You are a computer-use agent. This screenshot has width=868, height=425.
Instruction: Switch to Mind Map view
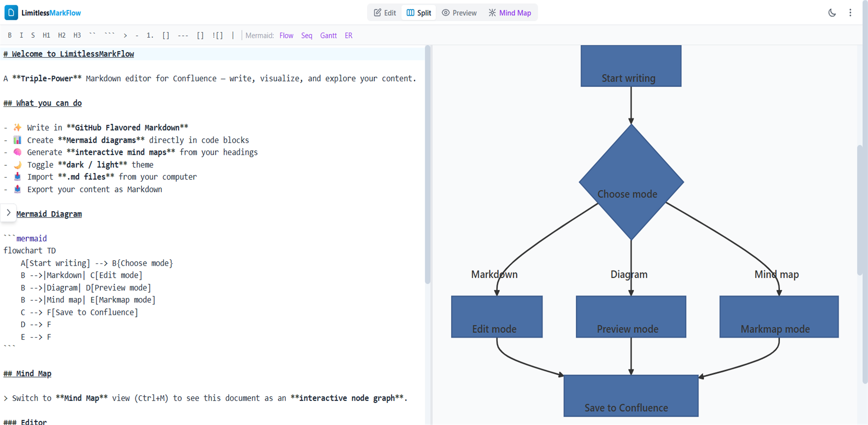[510, 13]
